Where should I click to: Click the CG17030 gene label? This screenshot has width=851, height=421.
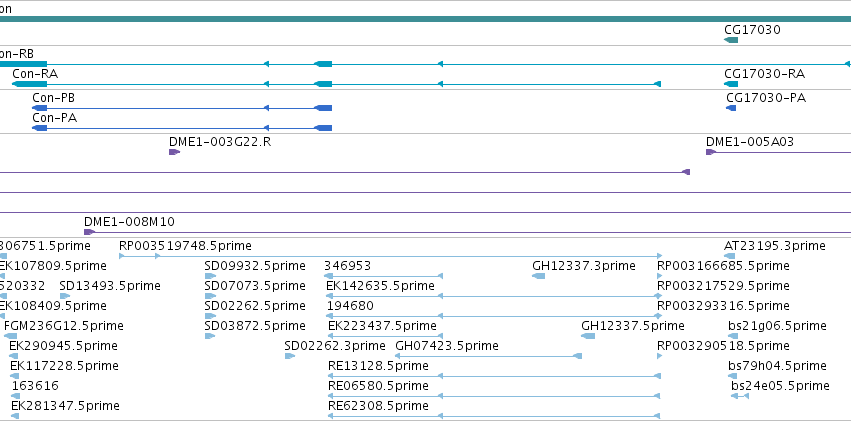tap(752, 29)
